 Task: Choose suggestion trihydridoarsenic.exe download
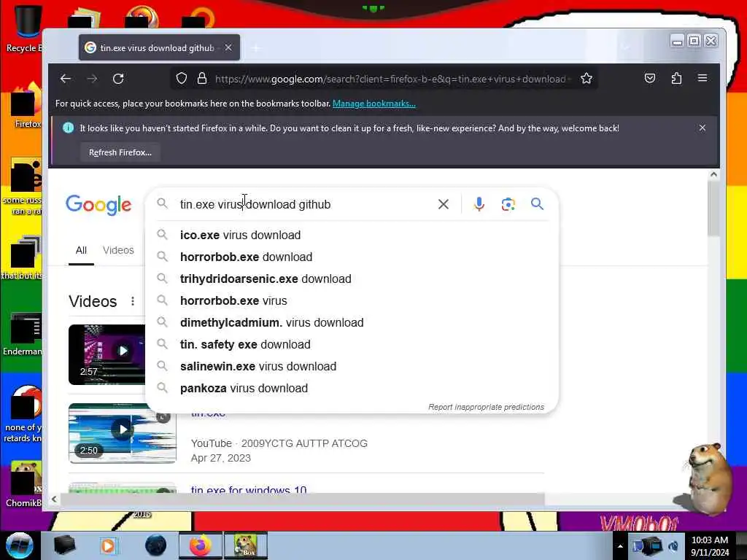(351, 279)
